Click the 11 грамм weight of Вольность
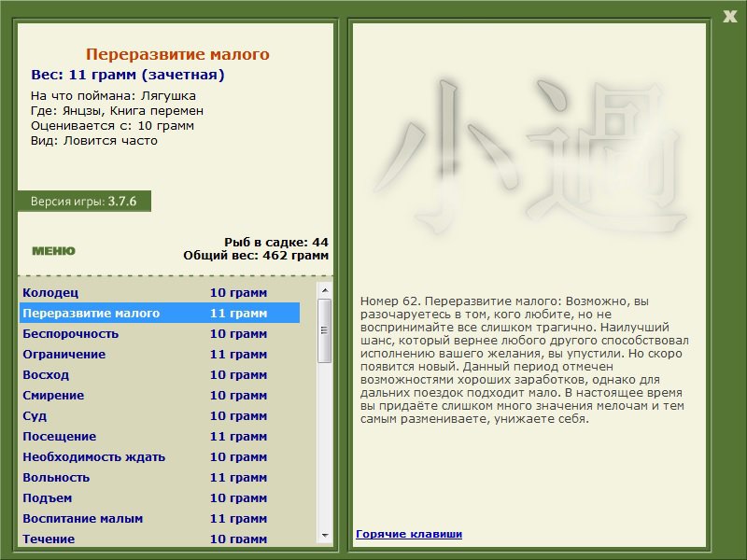The width and height of the screenshot is (747, 560). pos(239,477)
